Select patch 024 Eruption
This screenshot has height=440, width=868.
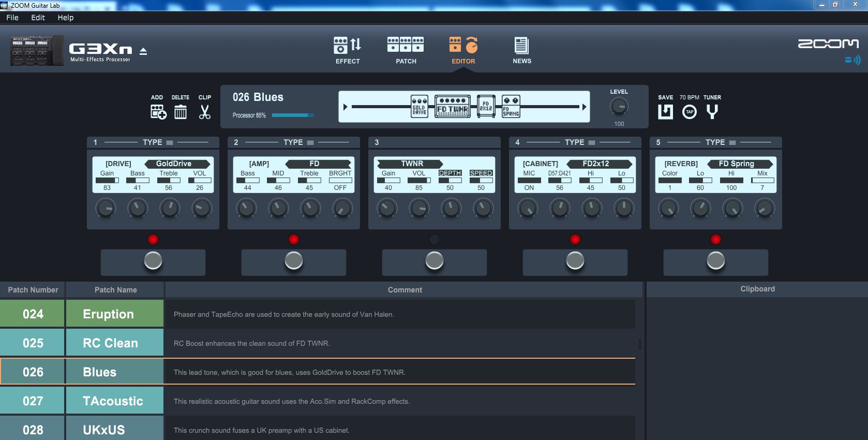[318, 314]
